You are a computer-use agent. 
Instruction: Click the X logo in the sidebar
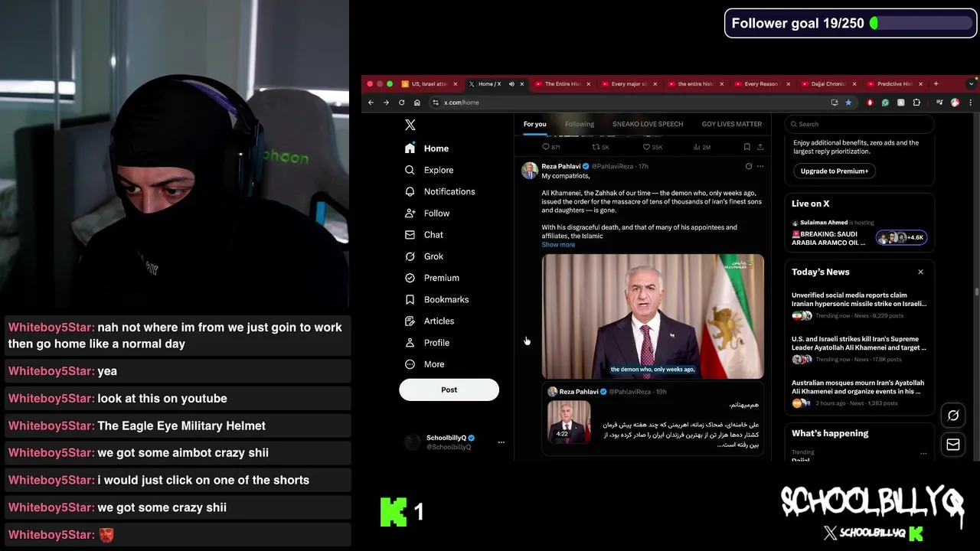(410, 125)
